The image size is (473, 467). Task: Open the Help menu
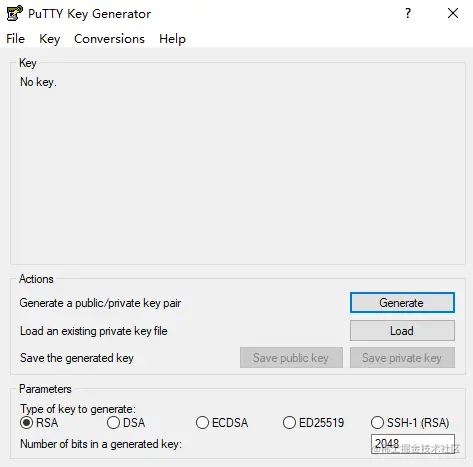pyautogui.click(x=172, y=39)
